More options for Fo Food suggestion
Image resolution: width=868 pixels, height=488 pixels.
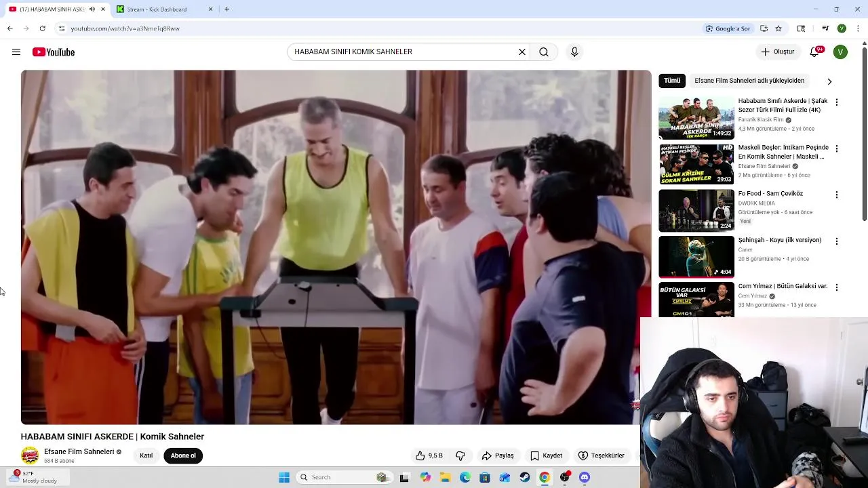coord(836,195)
